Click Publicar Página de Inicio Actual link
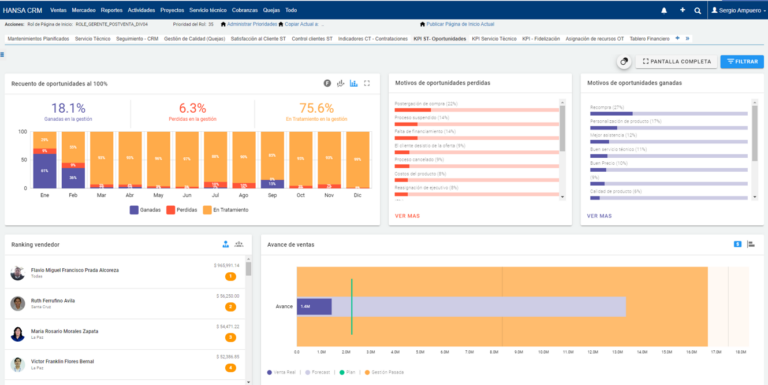Image resolution: width=768 pixels, height=385 pixels. click(x=460, y=24)
